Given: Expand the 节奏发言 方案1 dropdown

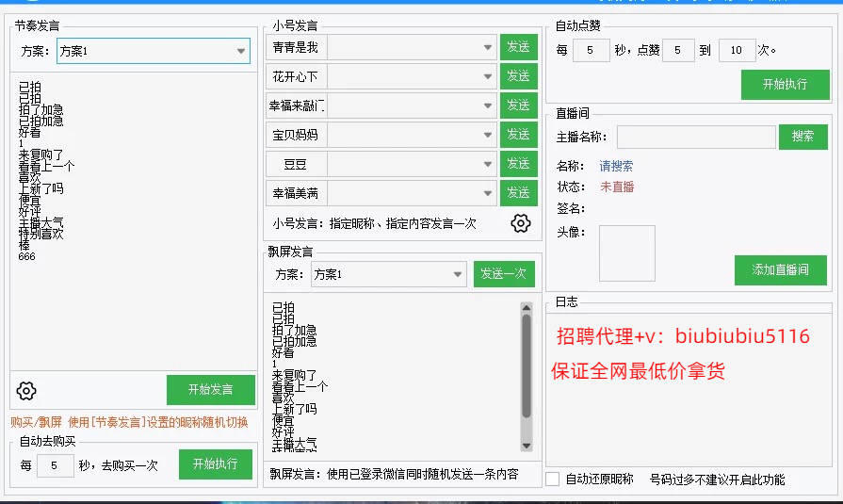Looking at the screenshot, I should tap(240, 51).
